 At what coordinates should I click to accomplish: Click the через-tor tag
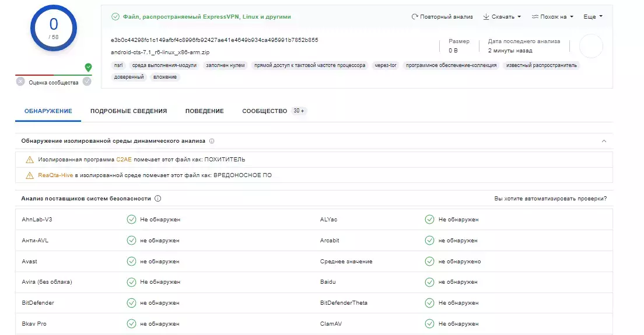pos(386,65)
